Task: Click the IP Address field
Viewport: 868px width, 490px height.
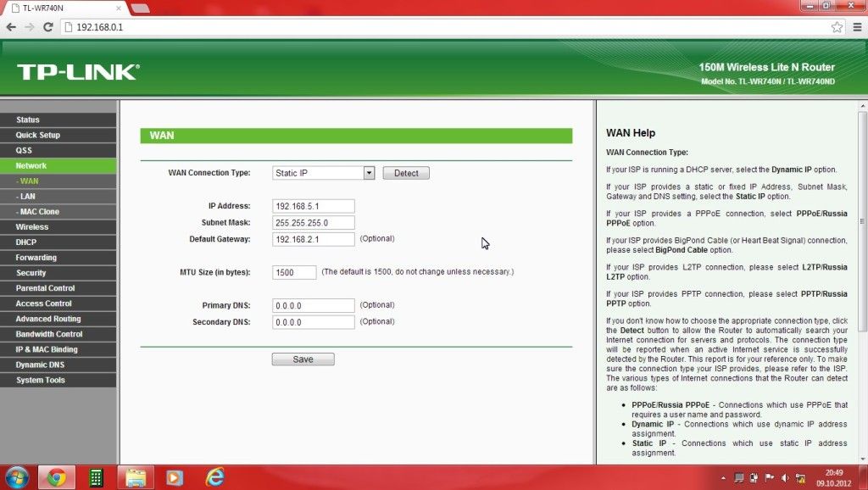Action: click(314, 206)
